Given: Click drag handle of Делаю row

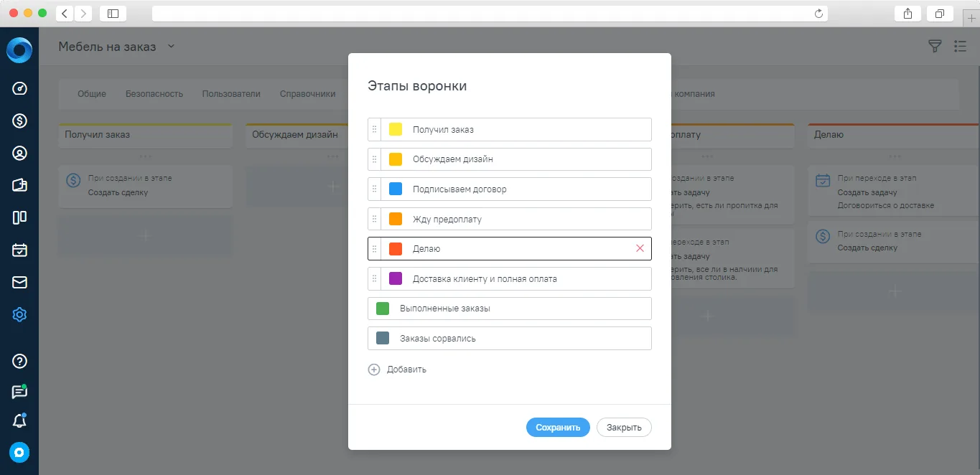Looking at the screenshot, I should coord(374,249).
